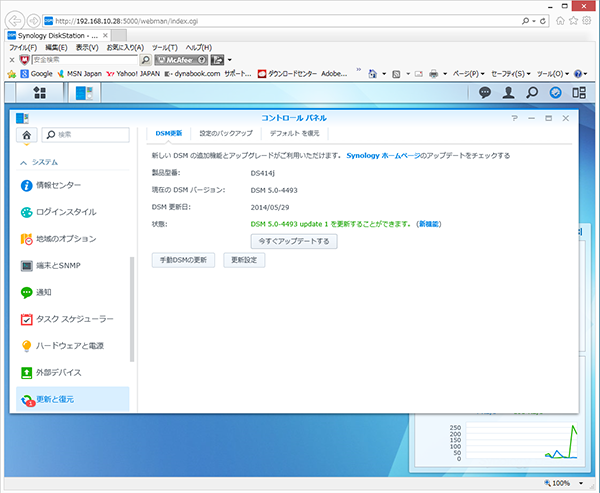Open dynabook.com favorites link

192,73
